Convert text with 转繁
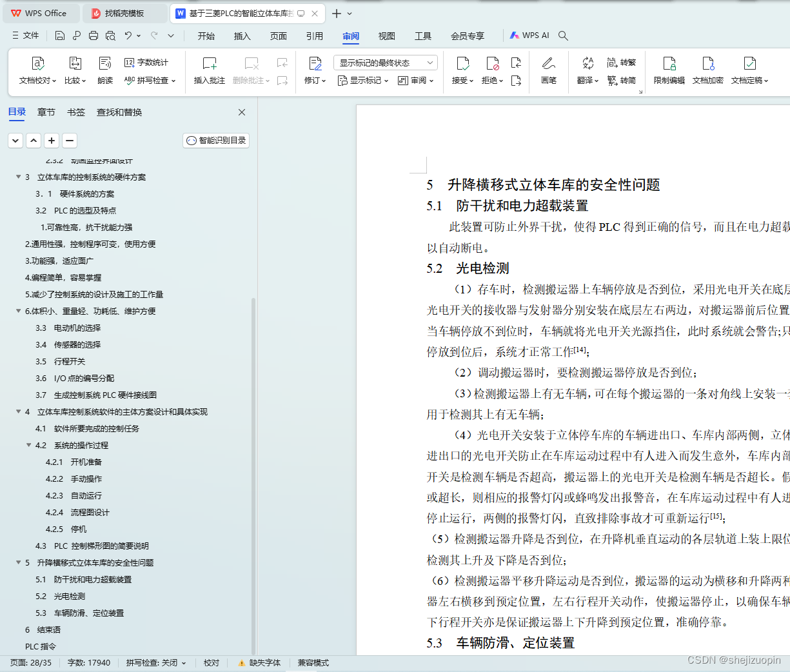Viewport: 790px width, 672px height. (622, 63)
